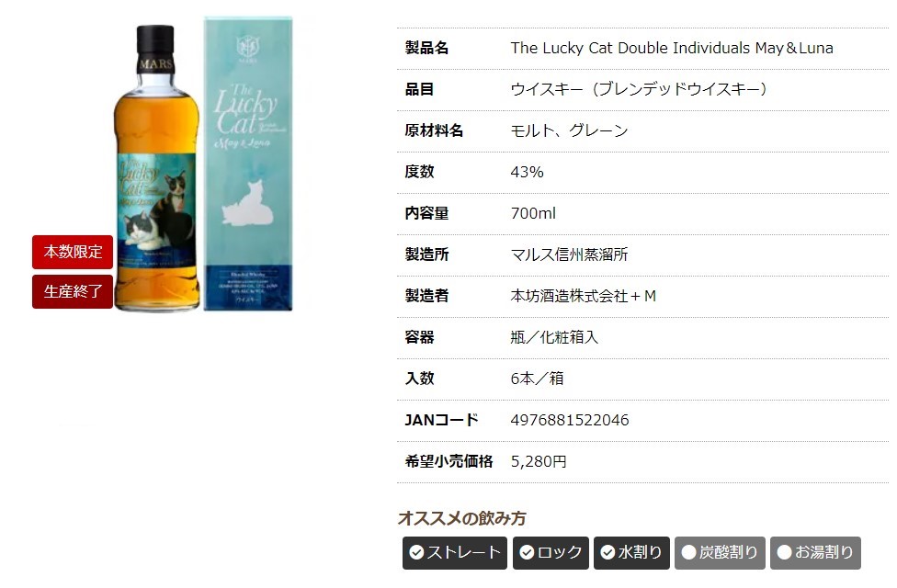Click the お湯割り empty circle icon
897x588 pixels.
click(784, 552)
